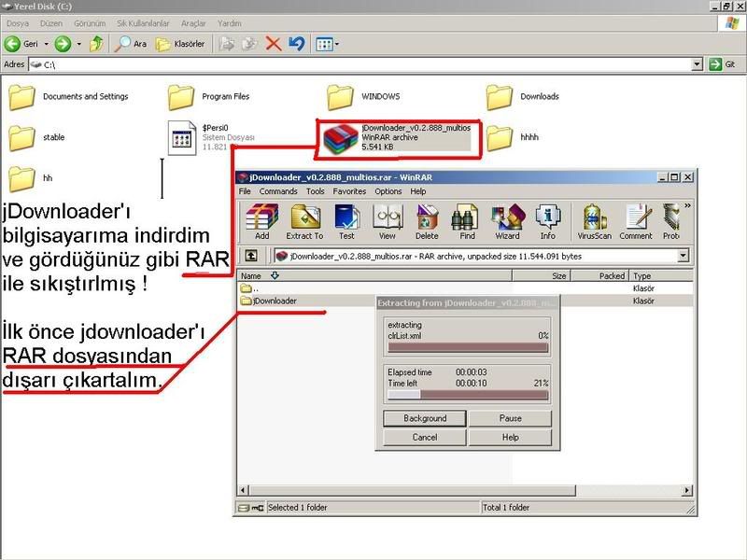This screenshot has height=560, width=747.
Task: Click the Extract To icon in WinRAR
Action: coord(304,221)
